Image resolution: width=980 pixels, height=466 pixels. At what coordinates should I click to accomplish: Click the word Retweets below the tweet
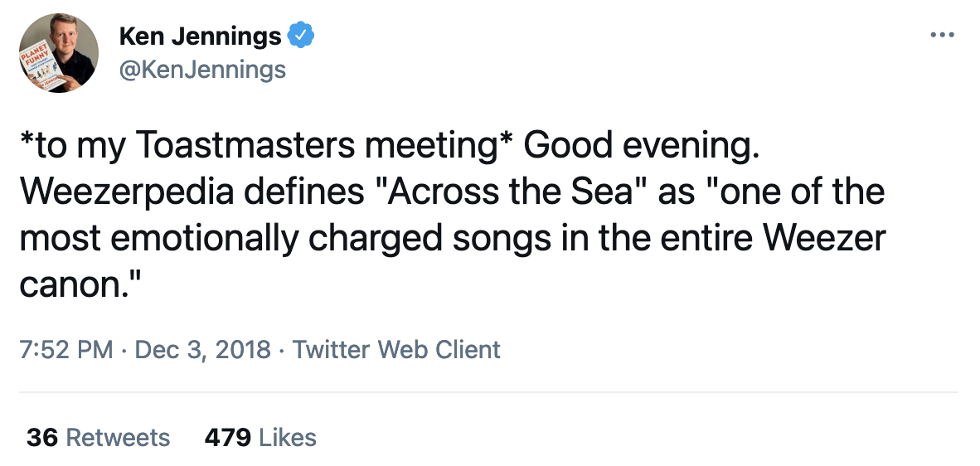(x=117, y=437)
